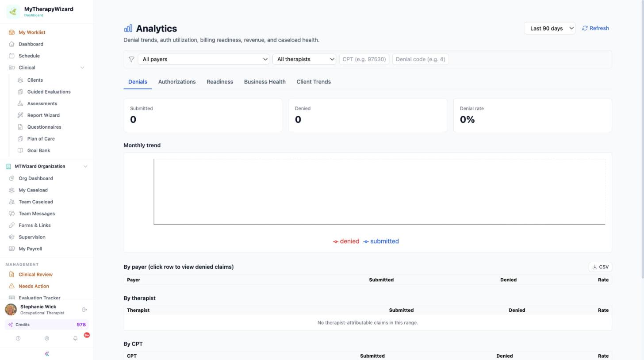Switch to the Denials tab
The height and width of the screenshot is (360, 644).
(138, 82)
